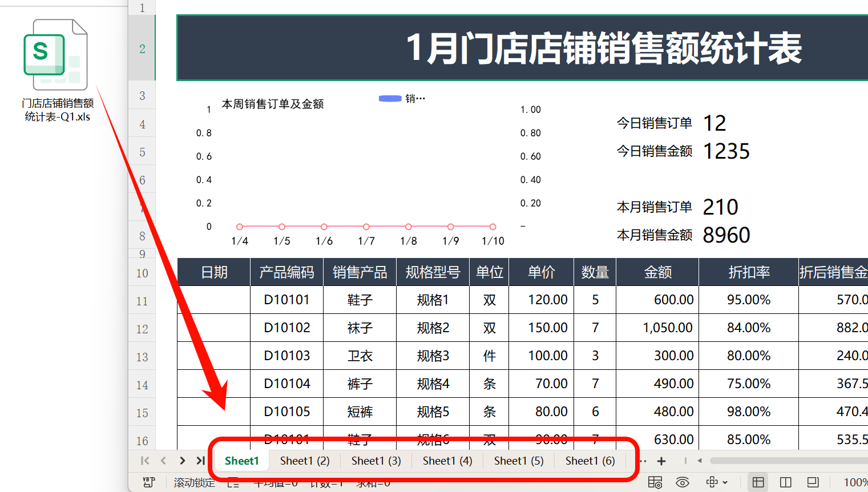Click the table tools icon in status bar
The image size is (868, 492).
point(655,482)
